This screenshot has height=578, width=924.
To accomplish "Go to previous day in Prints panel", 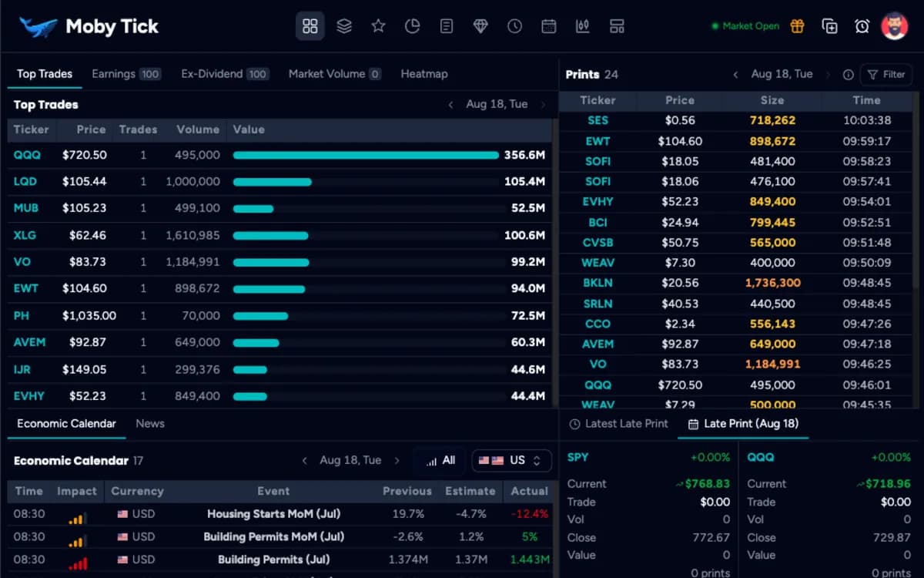I will coord(735,75).
